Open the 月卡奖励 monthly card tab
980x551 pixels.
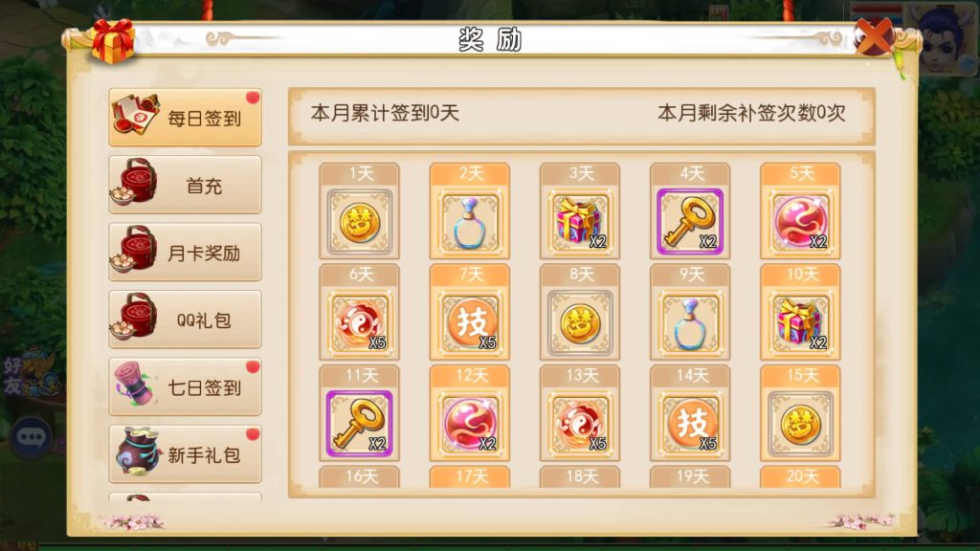pos(185,253)
